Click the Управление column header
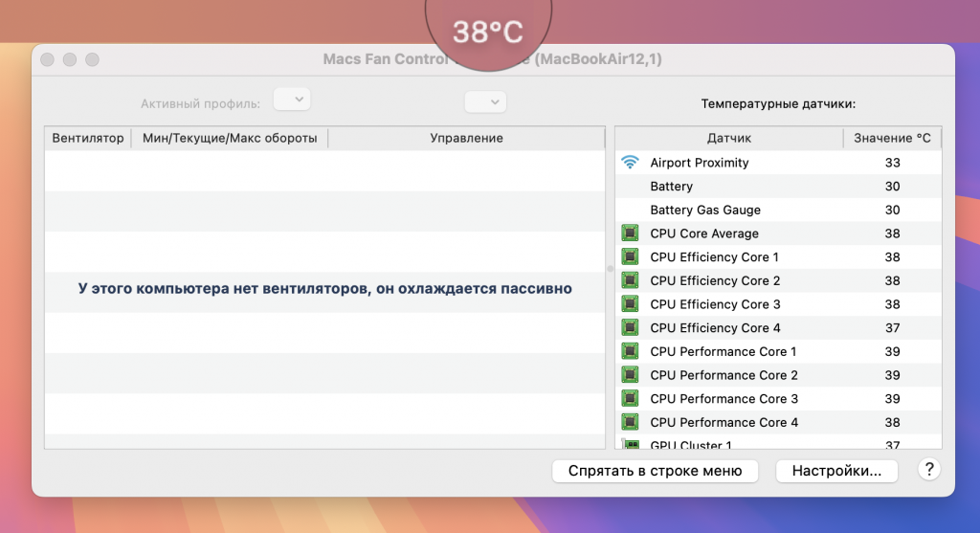The height and width of the screenshot is (533, 980). coord(466,138)
